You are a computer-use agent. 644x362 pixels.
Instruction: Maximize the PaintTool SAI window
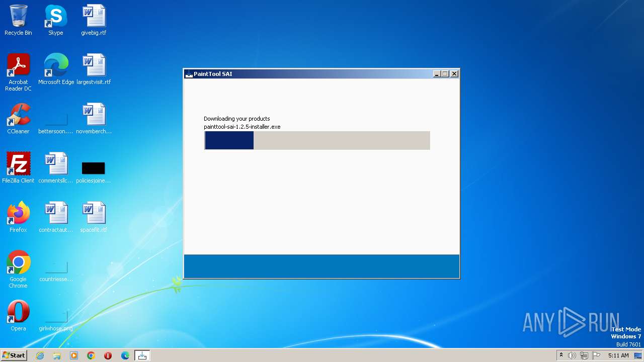pos(445,74)
